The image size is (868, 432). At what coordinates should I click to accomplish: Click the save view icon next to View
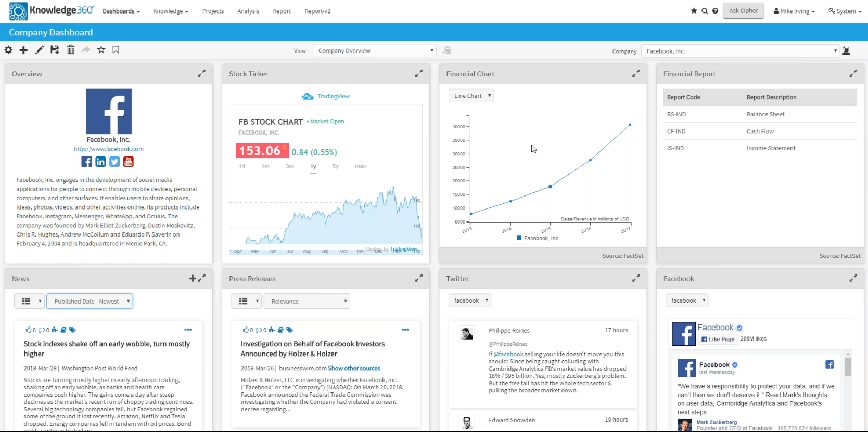click(446, 50)
